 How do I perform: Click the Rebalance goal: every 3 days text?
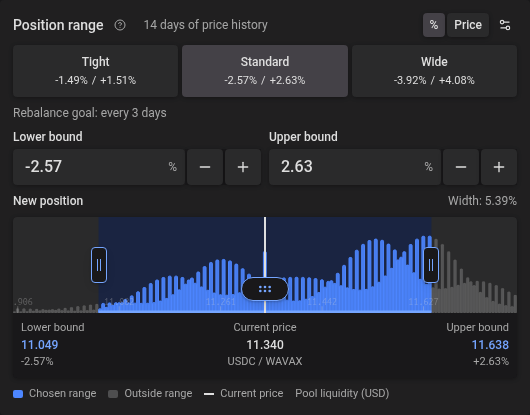(90, 113)
